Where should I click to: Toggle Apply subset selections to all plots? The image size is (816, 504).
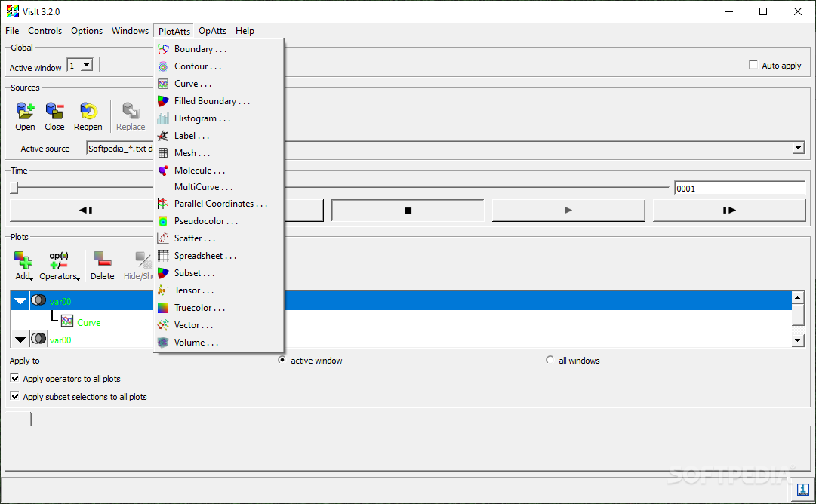[14, 396]
